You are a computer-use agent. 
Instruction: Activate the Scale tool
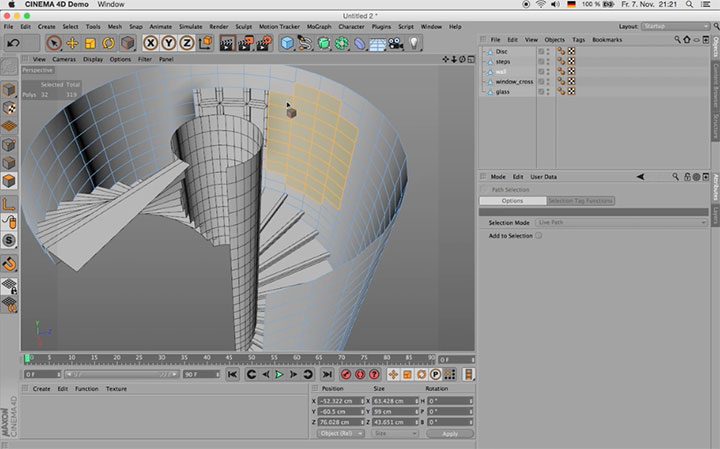[x=90, y=43]
